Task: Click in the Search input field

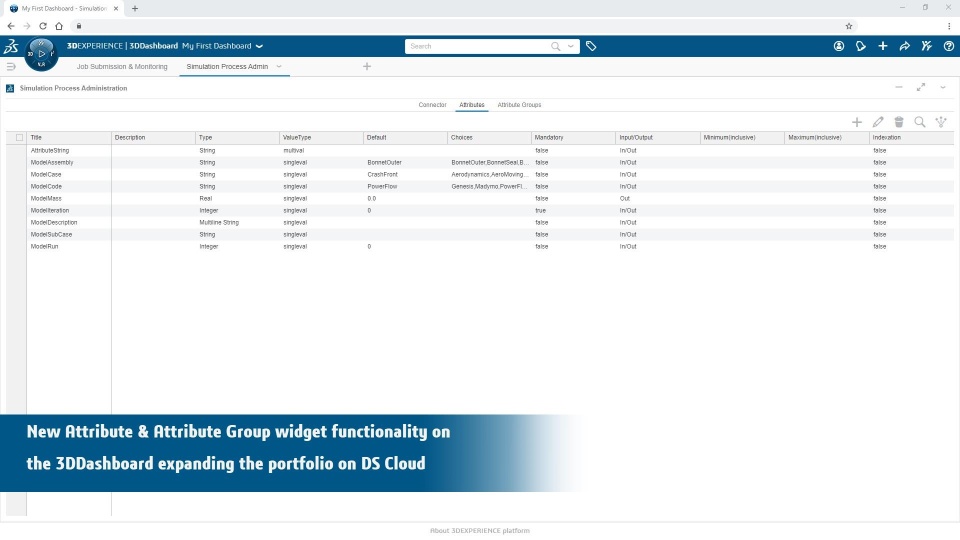Action: (478, 46)
